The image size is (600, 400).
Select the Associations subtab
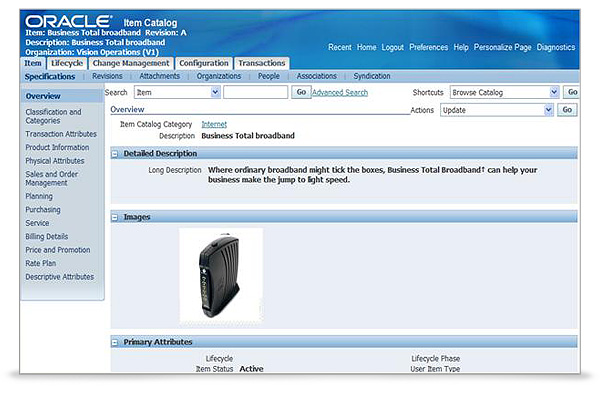(x=317, y=76)
